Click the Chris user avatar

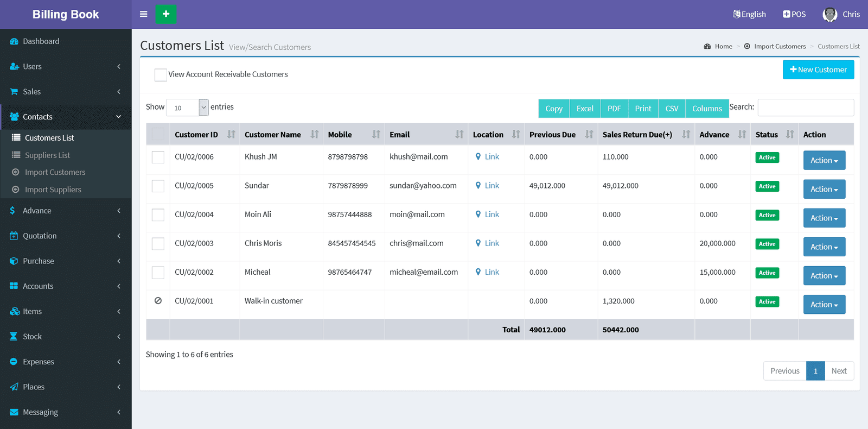[829, 15]
